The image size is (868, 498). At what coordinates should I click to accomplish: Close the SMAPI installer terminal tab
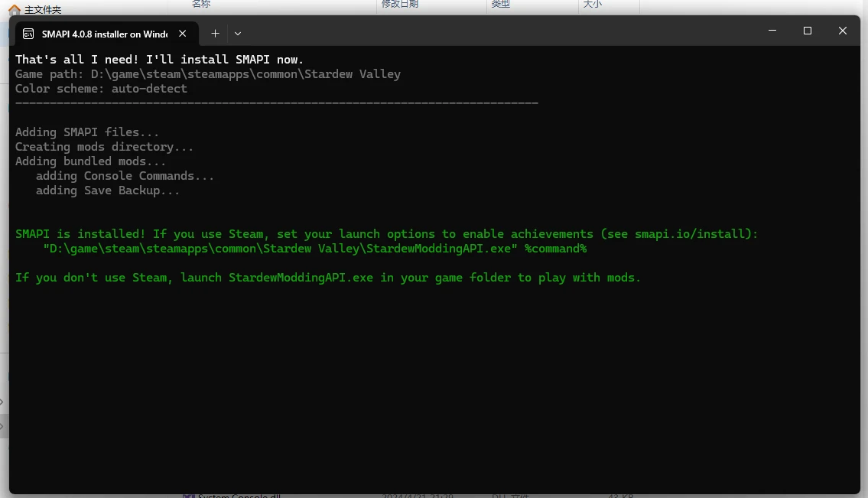coord(182,34)
